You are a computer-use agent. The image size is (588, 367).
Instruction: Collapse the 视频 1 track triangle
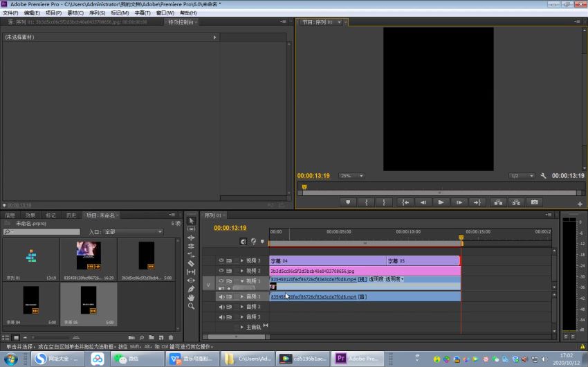coord(242,280)
